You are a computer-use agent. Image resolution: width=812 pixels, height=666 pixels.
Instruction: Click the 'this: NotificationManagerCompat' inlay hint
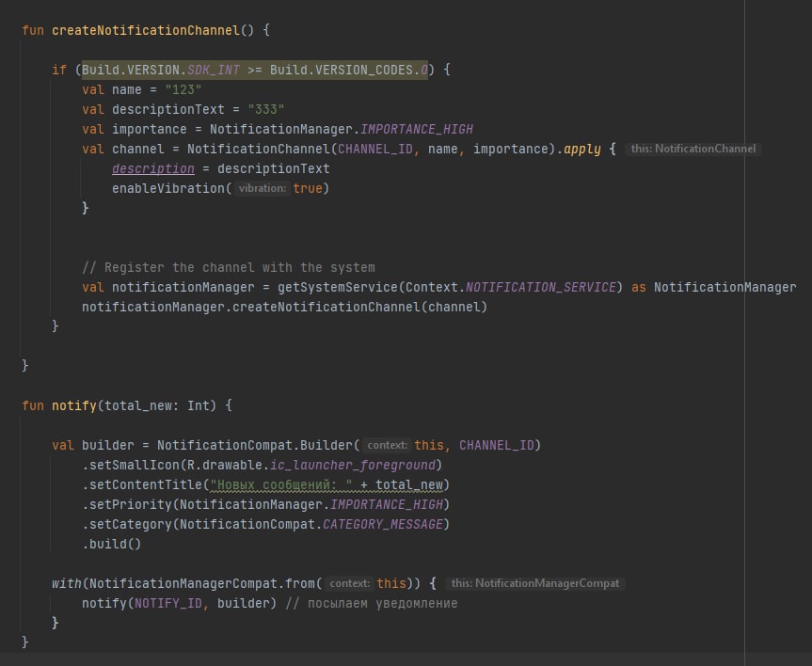point(535,583)
